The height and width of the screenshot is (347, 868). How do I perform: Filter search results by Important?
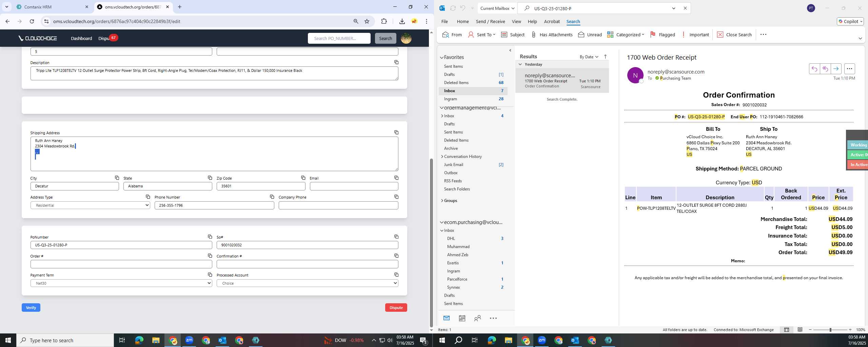point(695,35)
